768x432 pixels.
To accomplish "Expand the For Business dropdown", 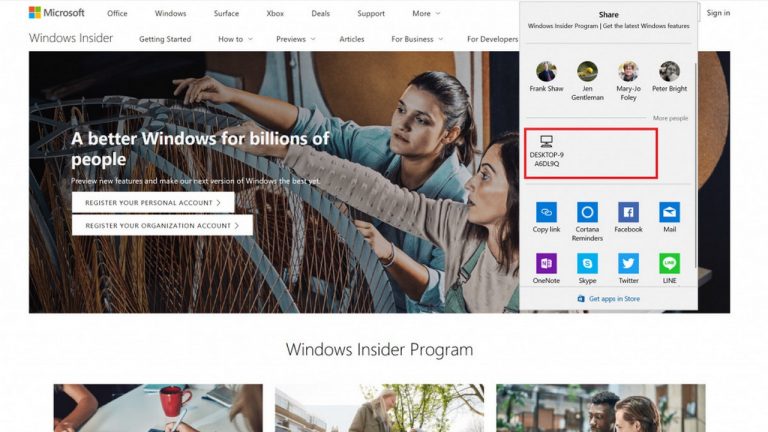I will (417, 39).
